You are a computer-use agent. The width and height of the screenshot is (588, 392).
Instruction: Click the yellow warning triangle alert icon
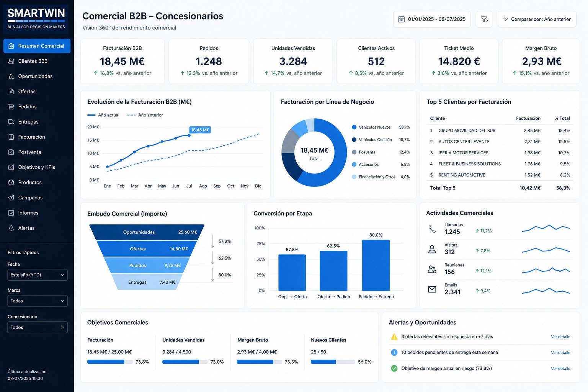click(x=394, y=337)
